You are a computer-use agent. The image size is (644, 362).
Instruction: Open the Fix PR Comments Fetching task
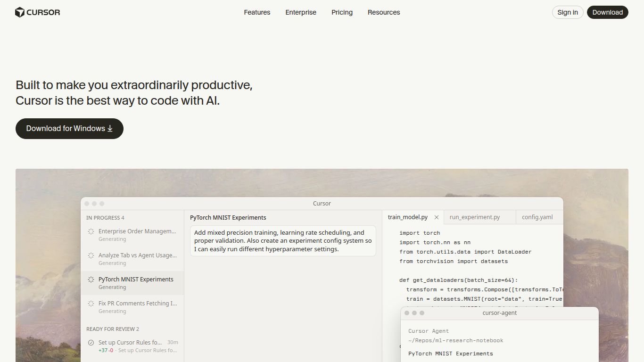click(137, 304)
